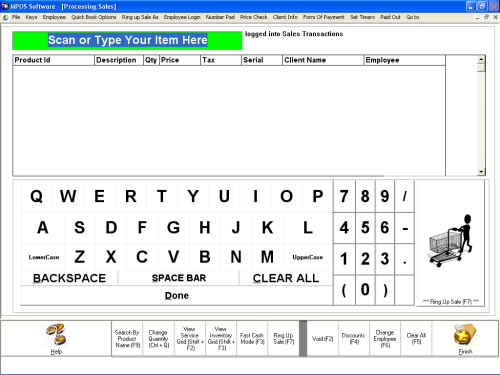Open Discounts (F4) button

pyautogui.click(x=354, y=339)
